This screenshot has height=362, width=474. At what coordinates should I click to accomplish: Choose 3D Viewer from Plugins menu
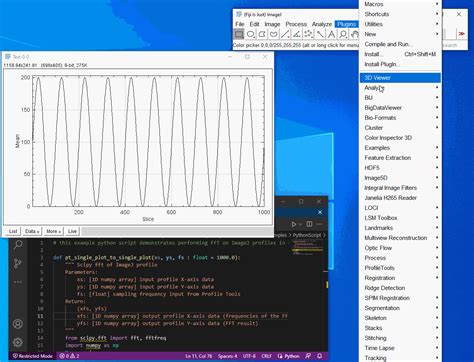tap(400, 78)
